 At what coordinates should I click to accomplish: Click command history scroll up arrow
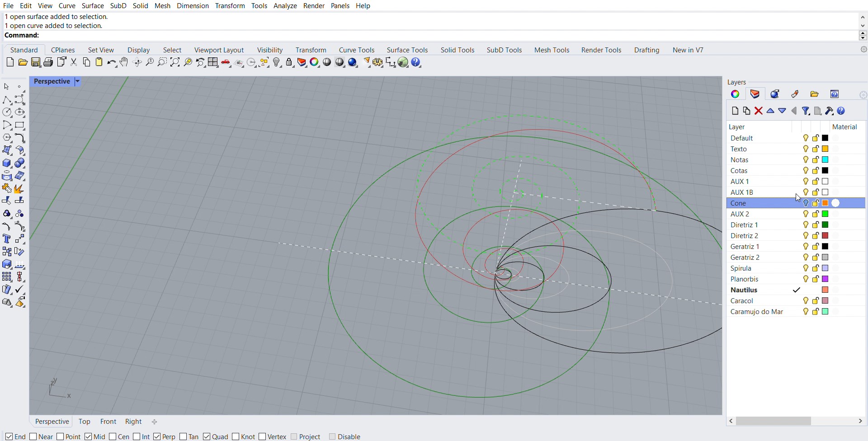pyautogui.click(x=863, y=17)
